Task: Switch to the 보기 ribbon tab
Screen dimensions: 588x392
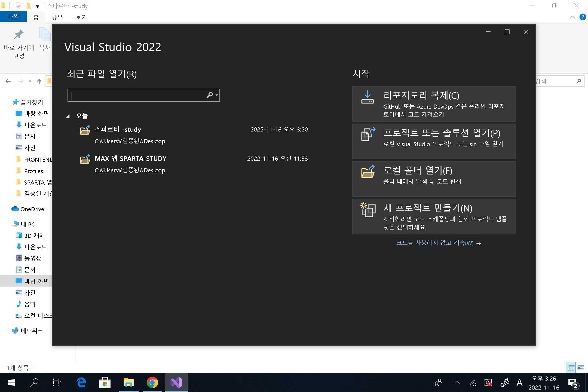Action: (81, 17)
